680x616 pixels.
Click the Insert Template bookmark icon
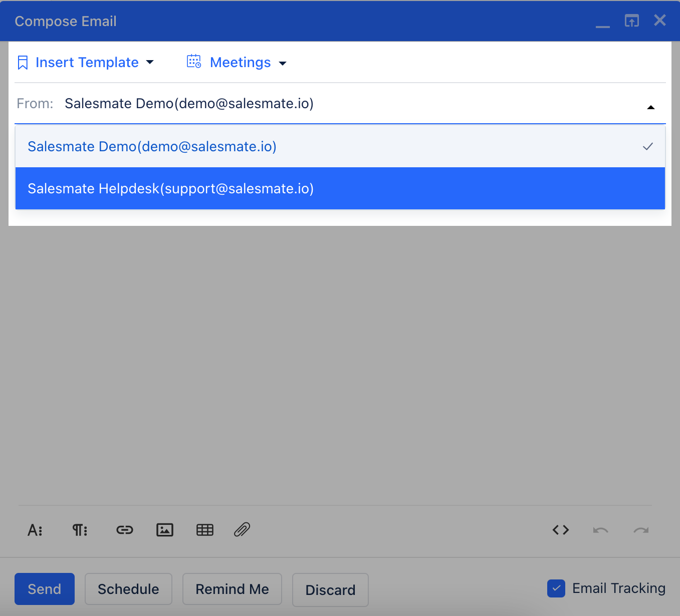tap(23, 63)
